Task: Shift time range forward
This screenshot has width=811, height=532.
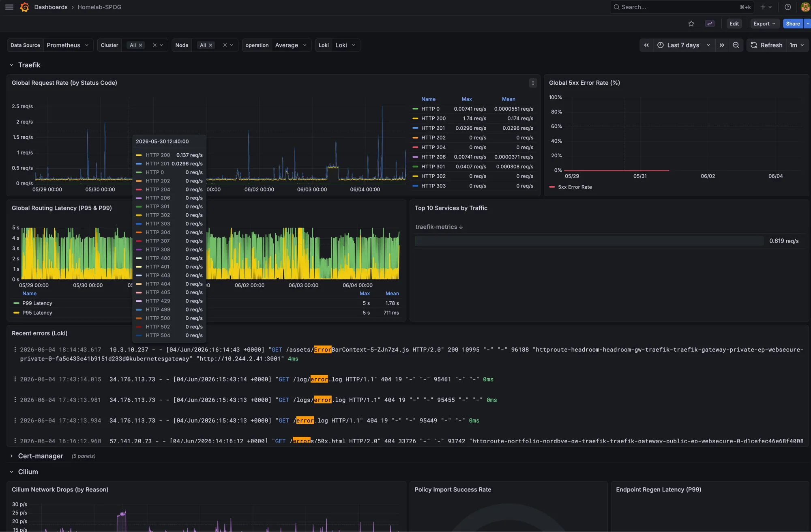Action: pyautogui.click(x=722, y=45)
